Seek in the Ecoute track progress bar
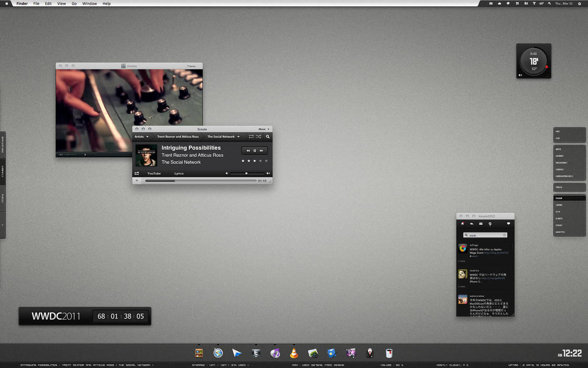Image resolution: width=588 pixels, height=368 pixels. click(201, 181)
